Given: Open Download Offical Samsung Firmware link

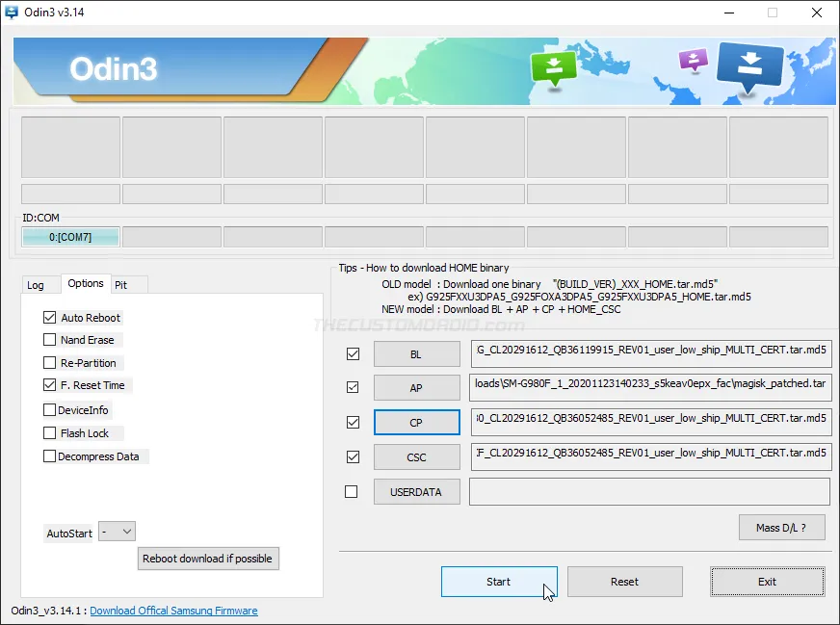Looking at the screenshot, I should [173, 611].
